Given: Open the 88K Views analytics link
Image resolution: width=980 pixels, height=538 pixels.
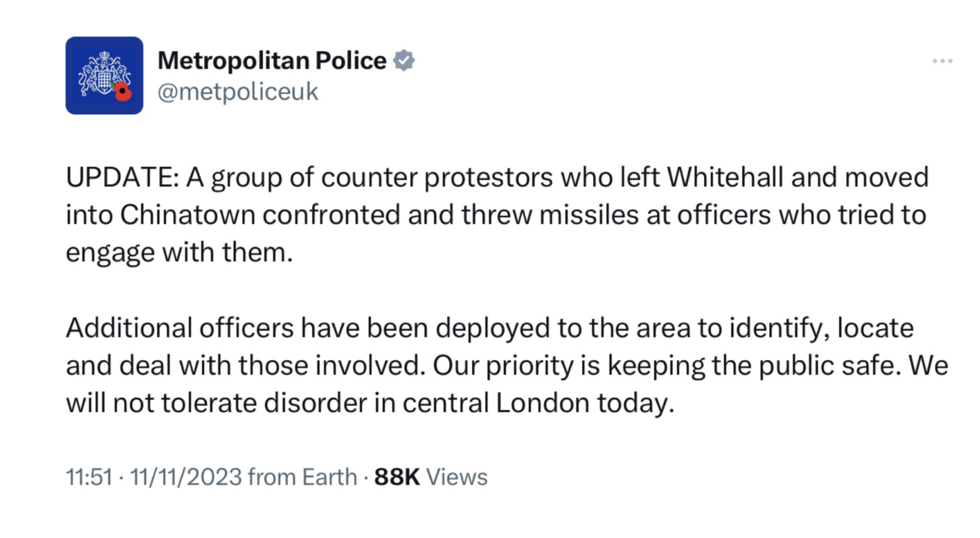Looking at the screenshot, I should tap(430, 477).
